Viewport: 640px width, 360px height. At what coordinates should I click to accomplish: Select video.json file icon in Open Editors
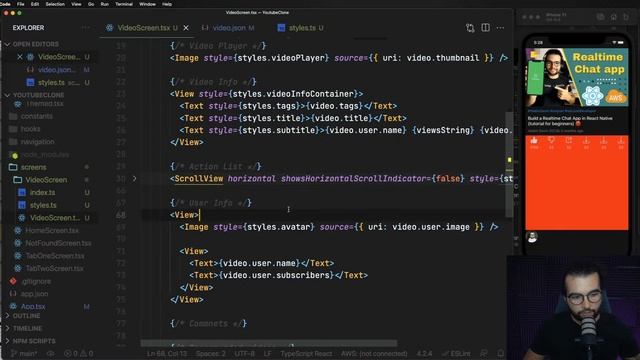(x=30, y=70)
